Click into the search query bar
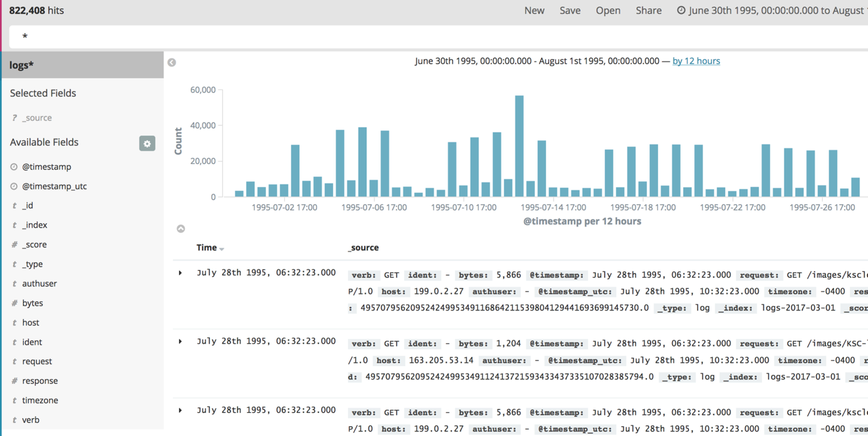The height and width of the screenshot is (436, 868). (x=438, y=37)
